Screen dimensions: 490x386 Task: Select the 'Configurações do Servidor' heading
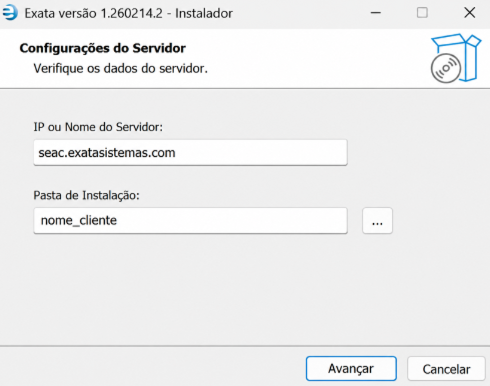pyautogui.click(x=102, y=48)
